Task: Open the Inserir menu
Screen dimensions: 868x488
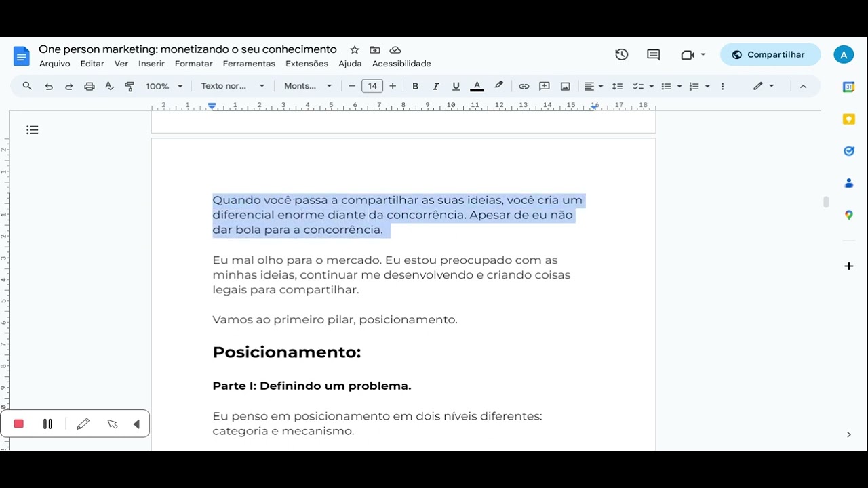Action: (x=151, y=64)
